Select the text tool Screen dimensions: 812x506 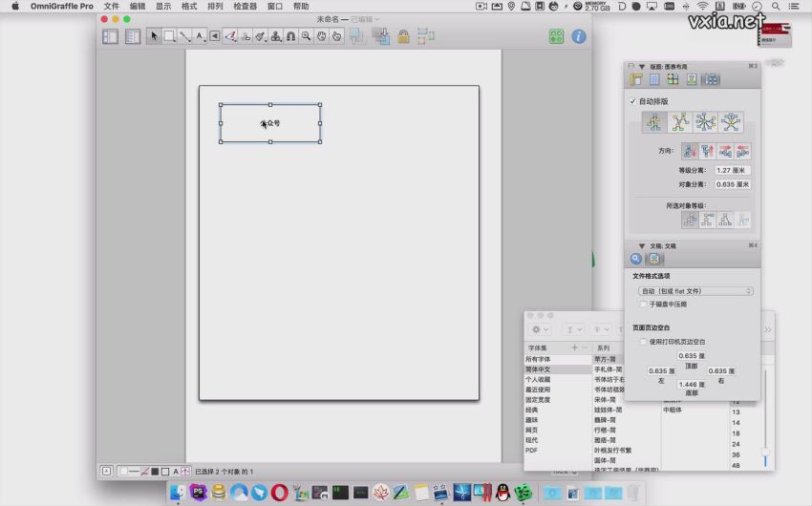click(200, 36)
